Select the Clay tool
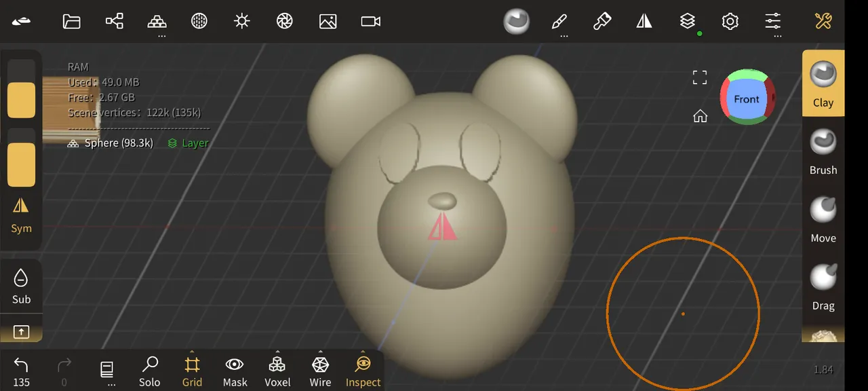Viewport: 868px width, 391px height. 823,83
